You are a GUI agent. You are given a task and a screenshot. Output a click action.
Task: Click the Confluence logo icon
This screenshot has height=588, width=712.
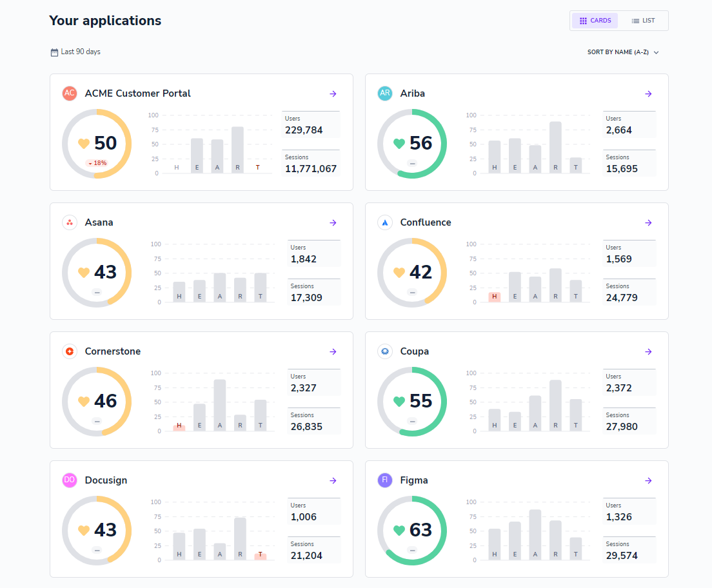[384, 222]
